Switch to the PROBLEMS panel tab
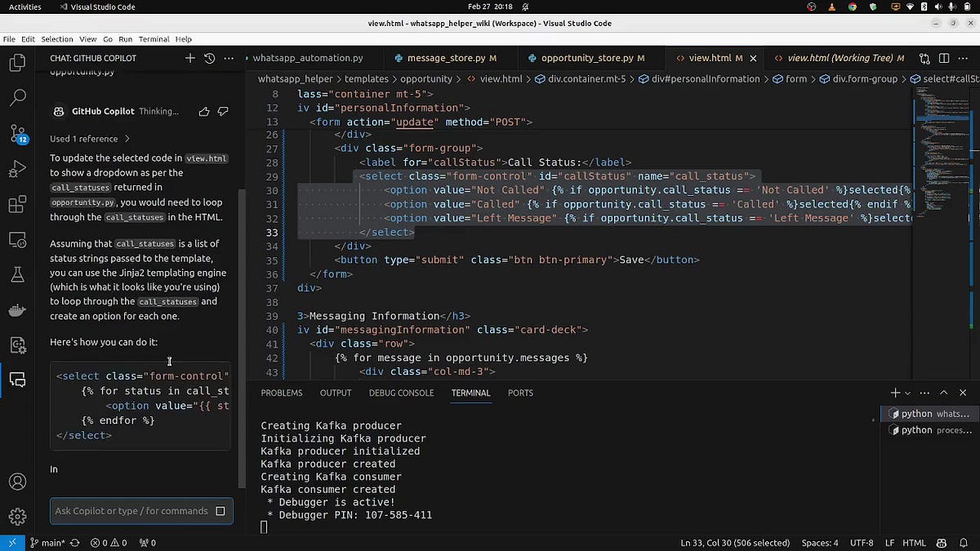 click(x=282, y=393)
